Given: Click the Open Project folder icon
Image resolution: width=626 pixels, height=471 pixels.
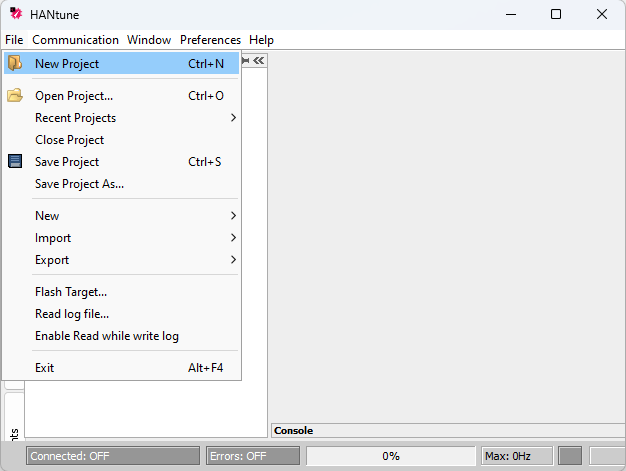Looking at the screenshot, I should pos(15,96).
